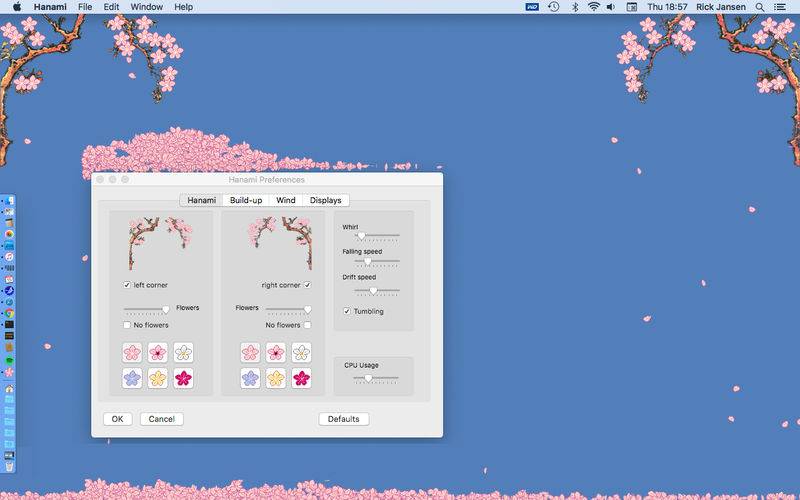
Task: Open the Home folder in Dock
Action: pyautogui.click(x=9, y=389)
